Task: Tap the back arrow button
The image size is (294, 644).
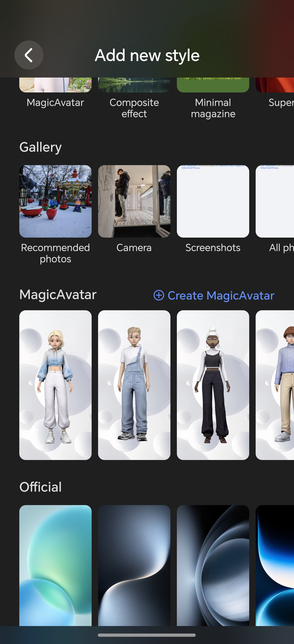Action: (29, 55)
